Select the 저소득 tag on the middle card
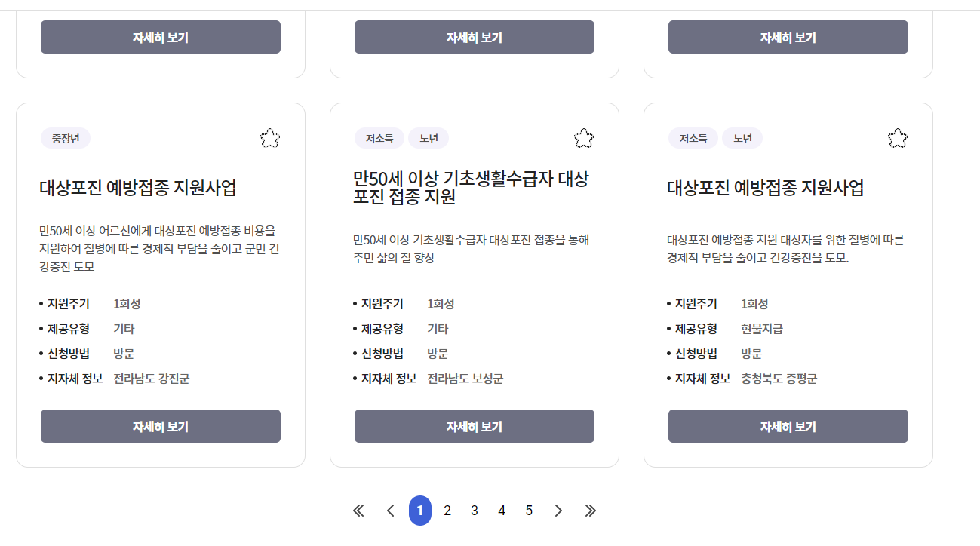 point(379,138)
